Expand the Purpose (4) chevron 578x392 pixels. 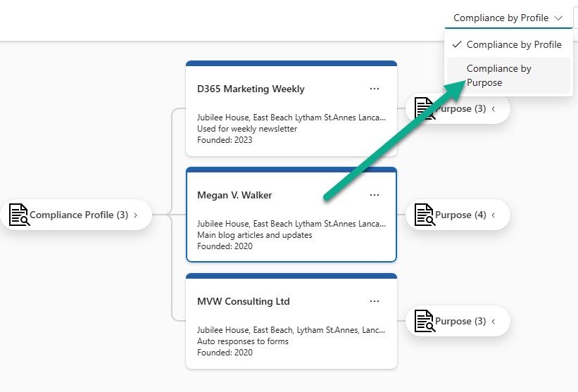tap(494, 215)
